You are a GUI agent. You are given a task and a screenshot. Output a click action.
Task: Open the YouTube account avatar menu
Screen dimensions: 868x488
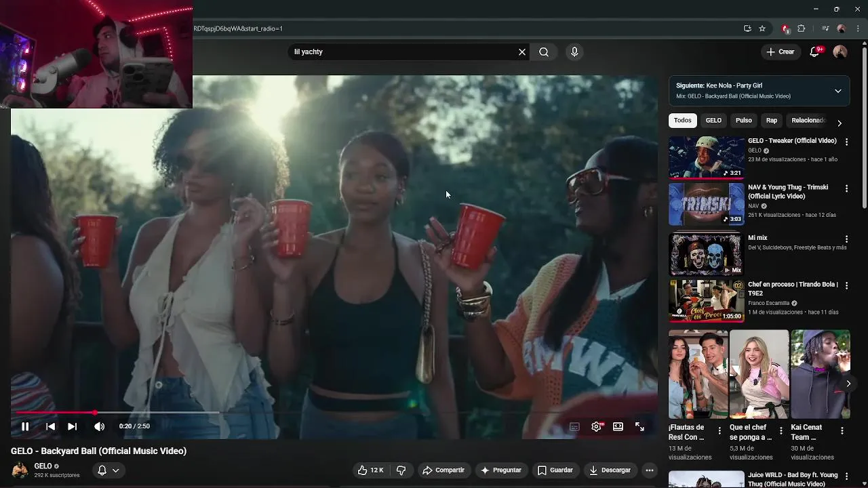840,52
